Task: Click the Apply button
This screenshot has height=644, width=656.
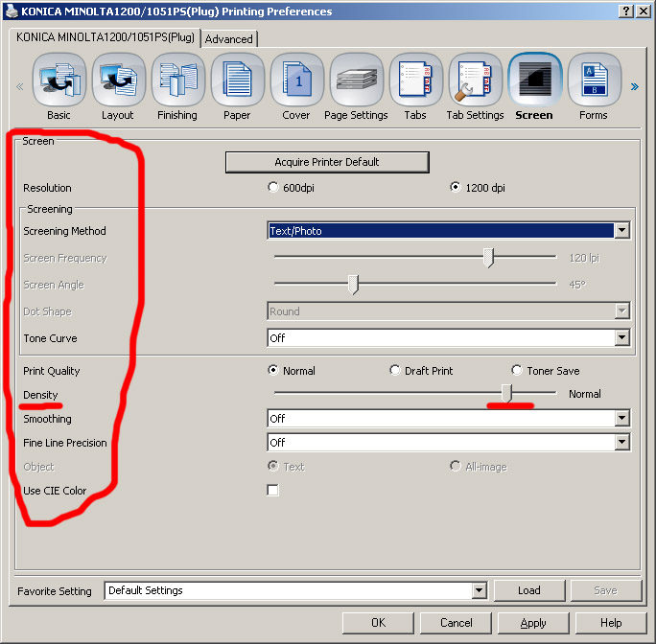Action: 533,623
